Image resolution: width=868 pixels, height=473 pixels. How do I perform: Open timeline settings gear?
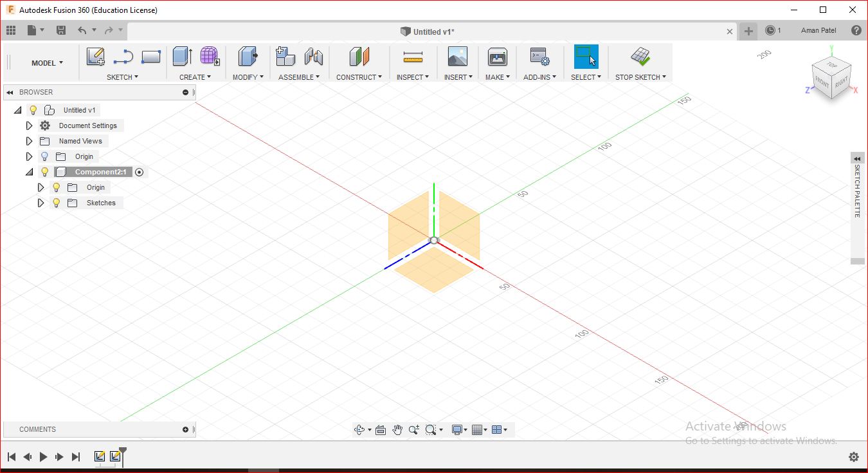tap(854, 457)
